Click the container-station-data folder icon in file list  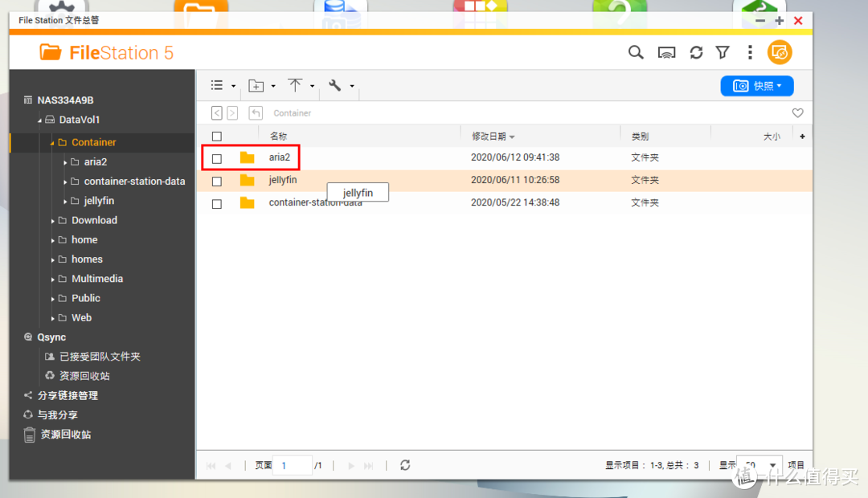click(247, 202)
